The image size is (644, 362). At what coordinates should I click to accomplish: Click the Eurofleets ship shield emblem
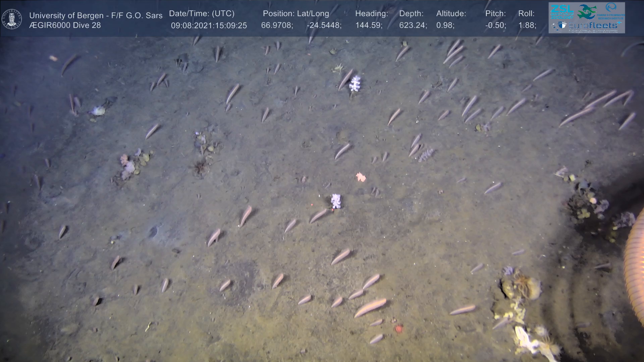click(x=562, y=25)
